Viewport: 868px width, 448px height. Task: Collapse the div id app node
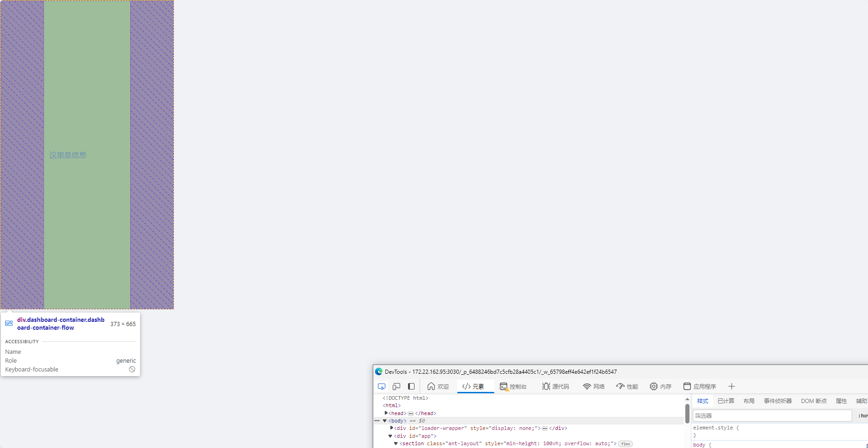tap(390, 436)
